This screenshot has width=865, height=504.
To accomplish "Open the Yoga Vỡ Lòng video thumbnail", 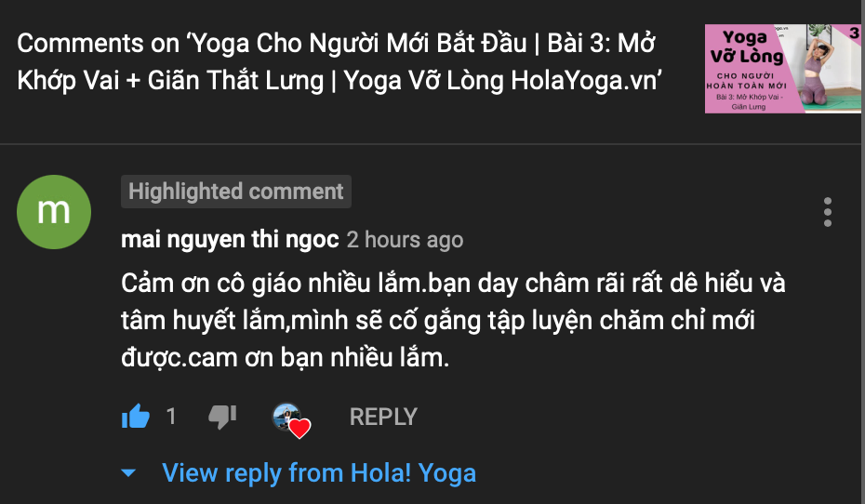I will (x=783, y=69).
